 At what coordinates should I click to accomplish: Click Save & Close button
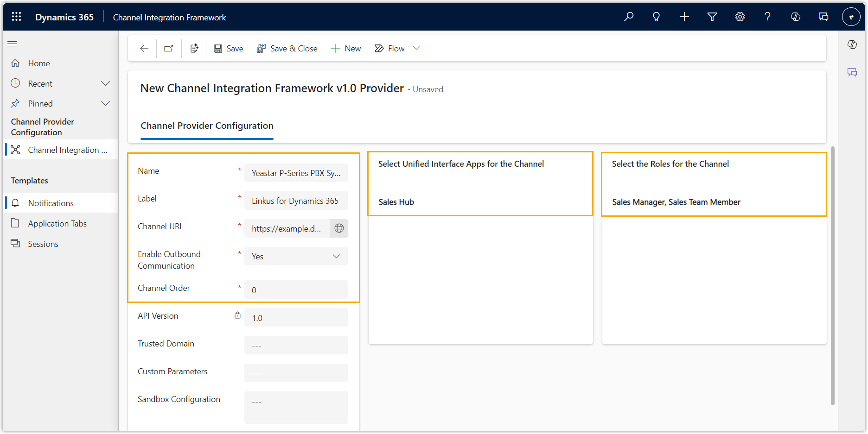click(287, 49)
